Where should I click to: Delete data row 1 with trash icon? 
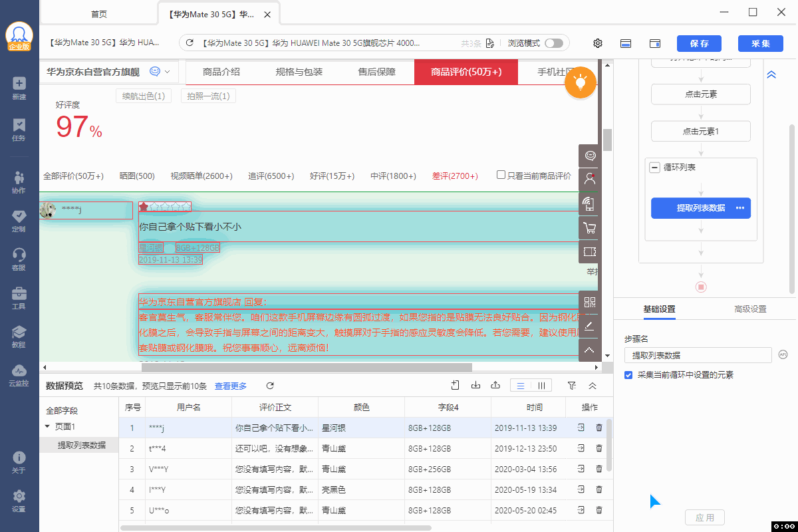tap(599, 428)
